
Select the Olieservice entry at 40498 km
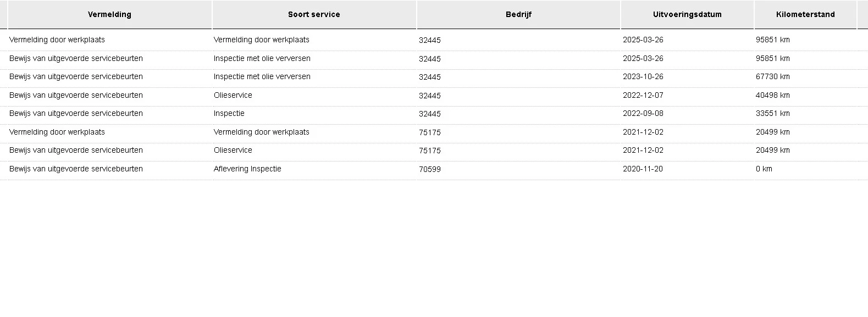click(x=233, y=96)
